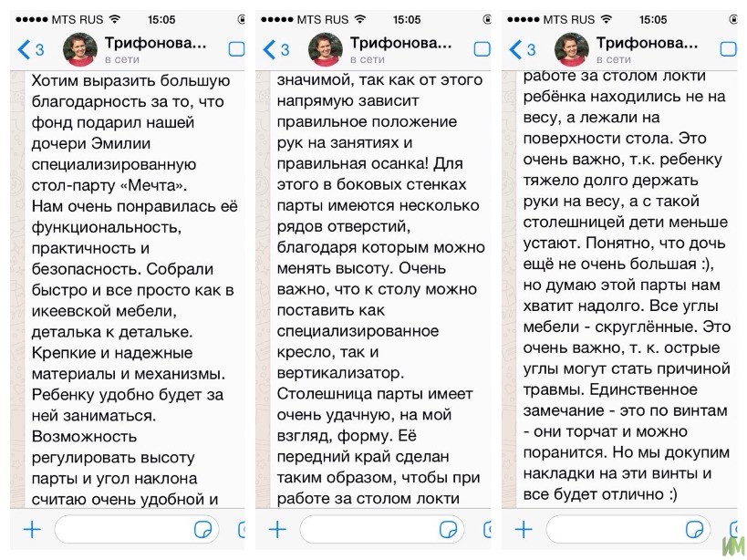
Task: Focus message input field in middle screen
Action: click(382, 530)
